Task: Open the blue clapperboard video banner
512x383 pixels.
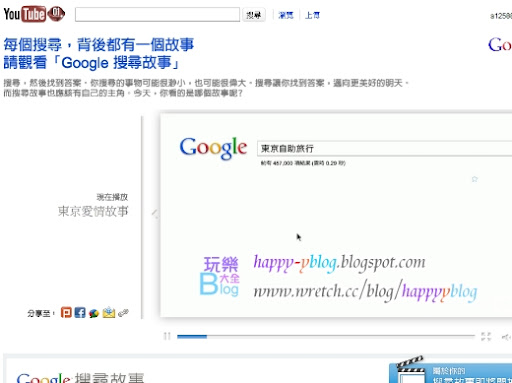Action: click(x=450, y=373)
